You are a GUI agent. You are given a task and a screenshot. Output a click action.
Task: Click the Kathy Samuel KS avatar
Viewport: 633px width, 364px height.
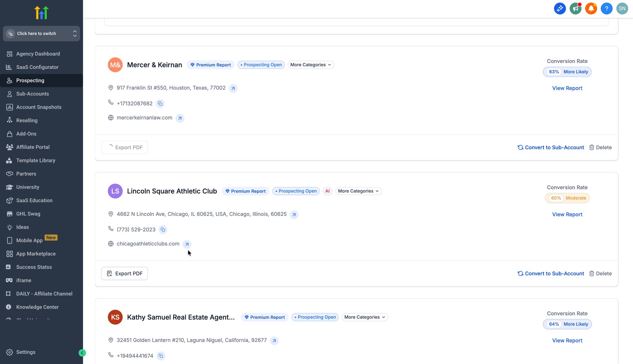[115, 317]
